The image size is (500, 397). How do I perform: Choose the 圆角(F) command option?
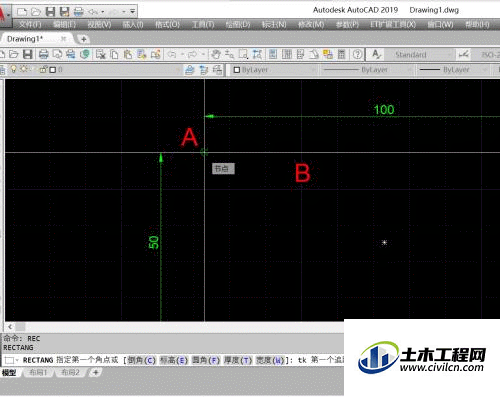point(206,360)
